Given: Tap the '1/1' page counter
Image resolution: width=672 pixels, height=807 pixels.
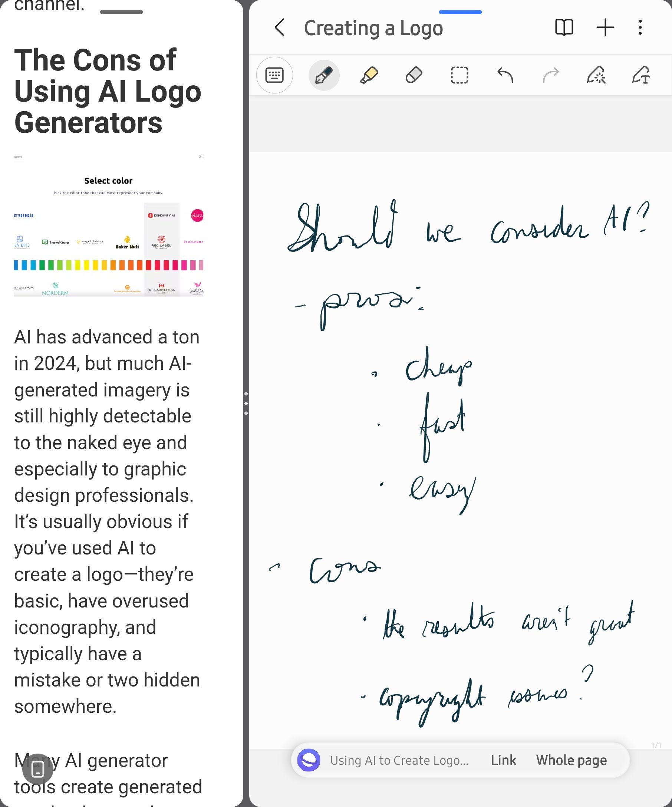Looking at the screenshot, I should 656,745.
